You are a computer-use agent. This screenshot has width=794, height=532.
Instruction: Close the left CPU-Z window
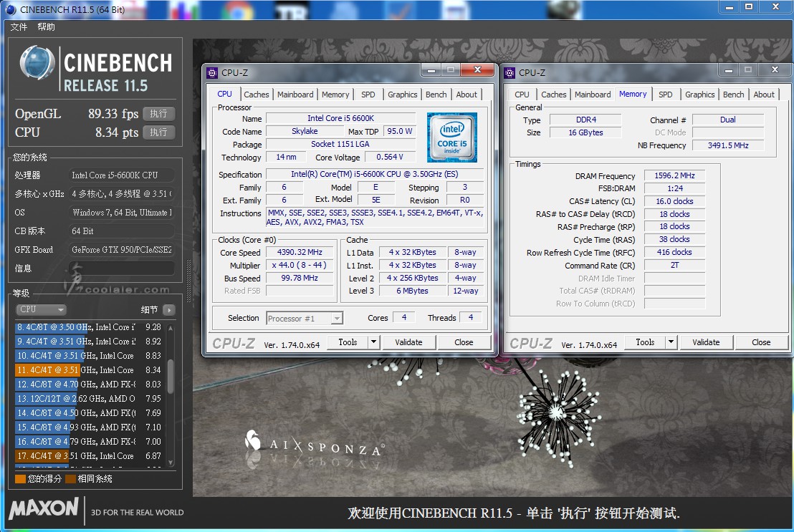(477, 70)
